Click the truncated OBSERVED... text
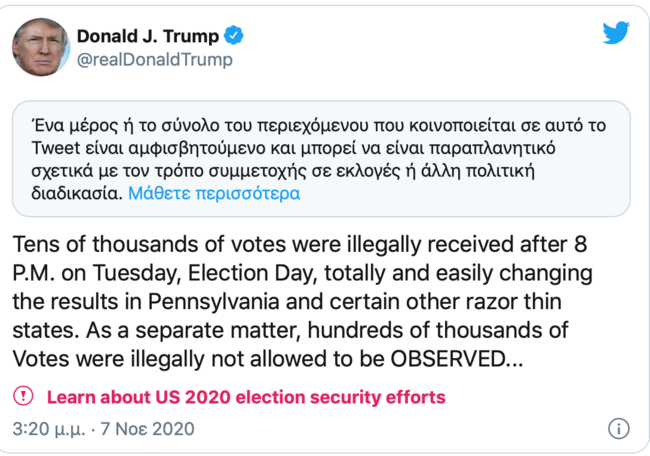 coord(457,359)
